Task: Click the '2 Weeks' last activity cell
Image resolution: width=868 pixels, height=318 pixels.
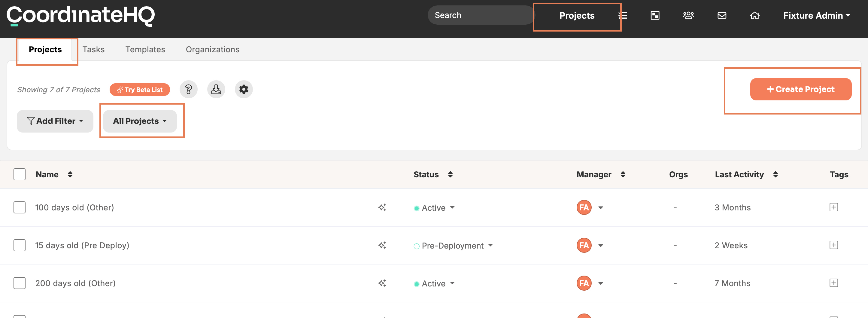Action: pos(731,245)
